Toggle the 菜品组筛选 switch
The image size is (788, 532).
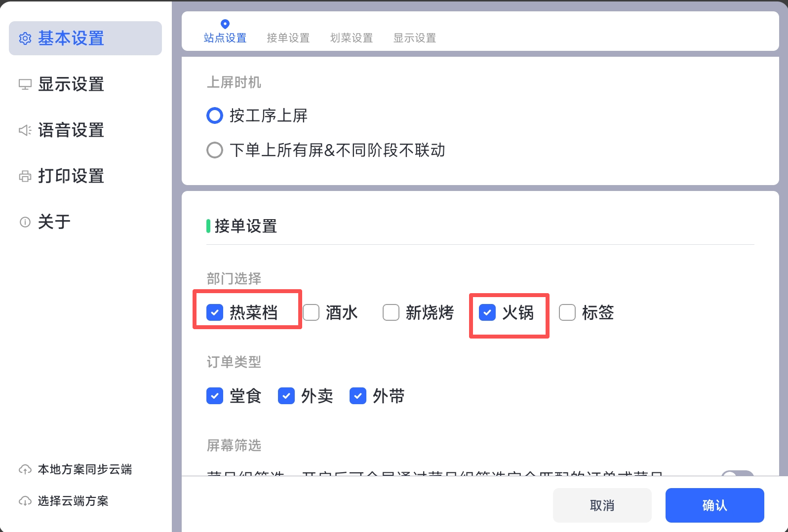[x=737, y=474]
